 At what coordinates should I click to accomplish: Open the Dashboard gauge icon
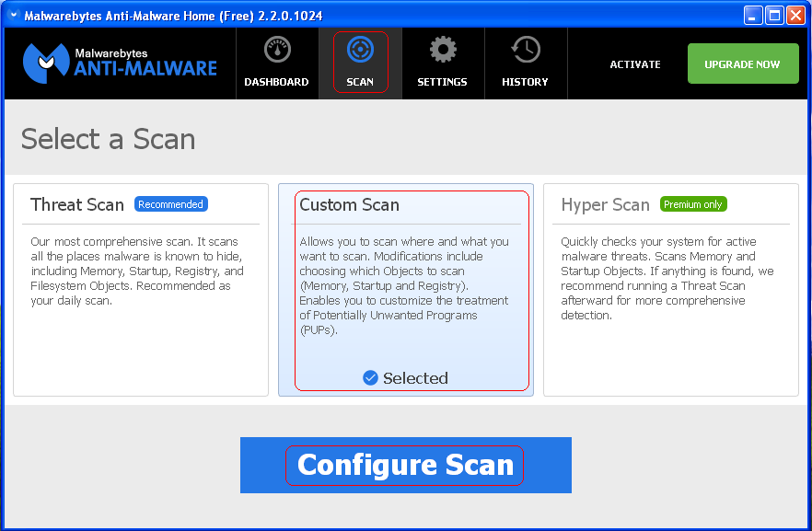coord(278,50)
